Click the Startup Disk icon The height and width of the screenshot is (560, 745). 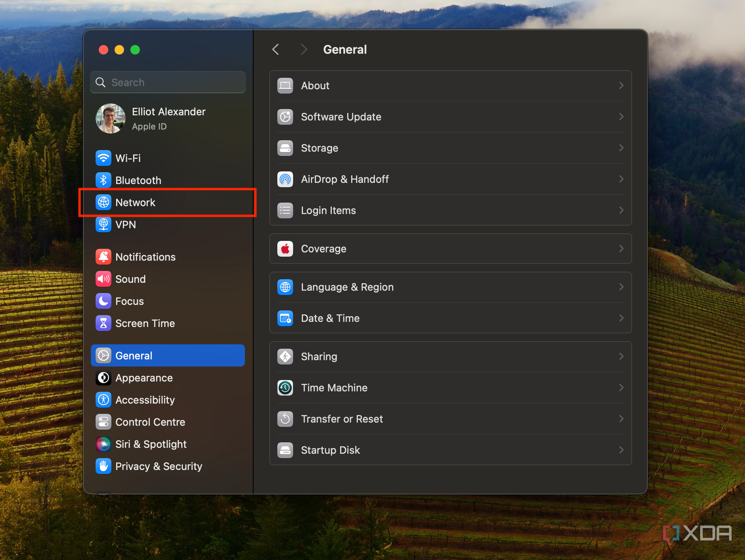[285, 450]
